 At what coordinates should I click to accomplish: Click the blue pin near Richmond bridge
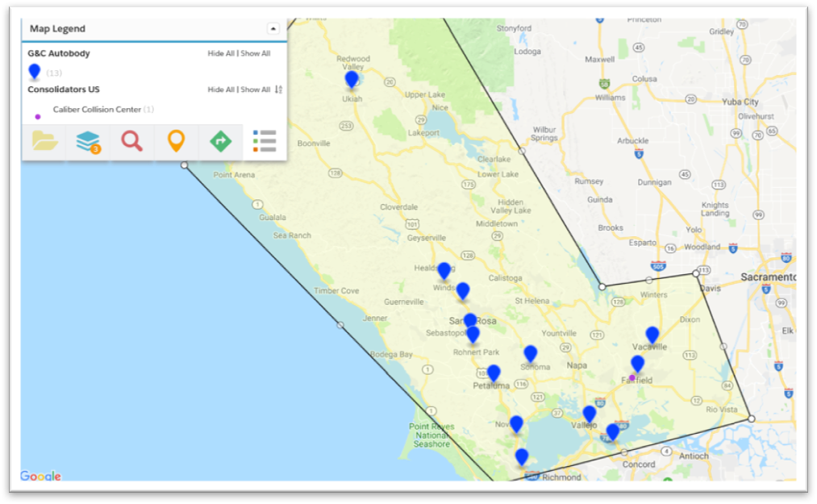(522, 457)
